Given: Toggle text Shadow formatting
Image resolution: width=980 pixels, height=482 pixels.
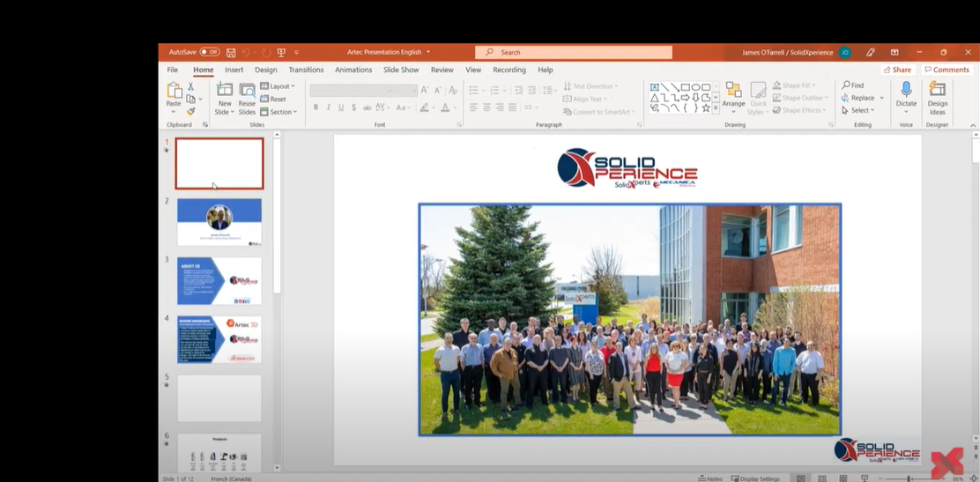Looking at the screenshot, I should click(x=353, y=108).
